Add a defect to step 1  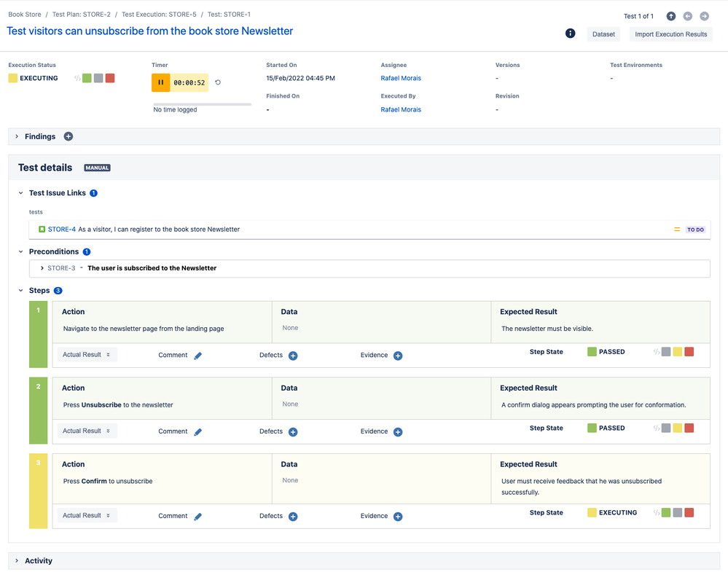pos(293,356)
